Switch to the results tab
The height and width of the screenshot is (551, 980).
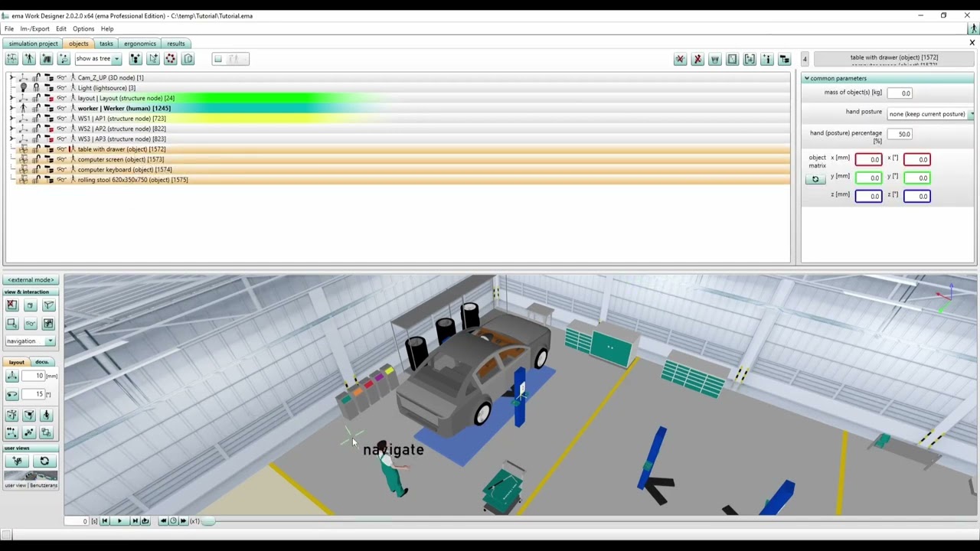[x=176, y=44]
